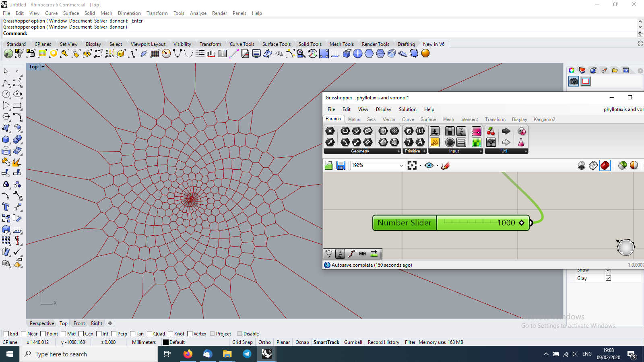Click the Explode tool icon

pyautogui.click(x=17, y=162)
